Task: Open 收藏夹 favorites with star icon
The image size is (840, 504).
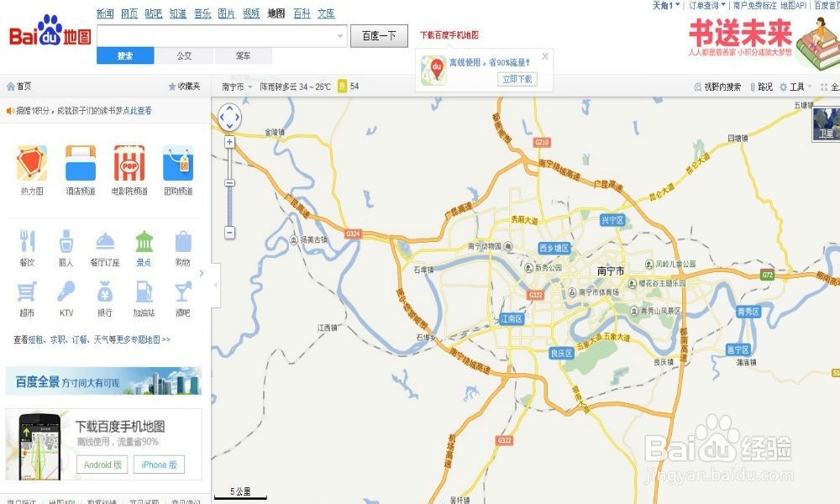Action: click(184, 87)
